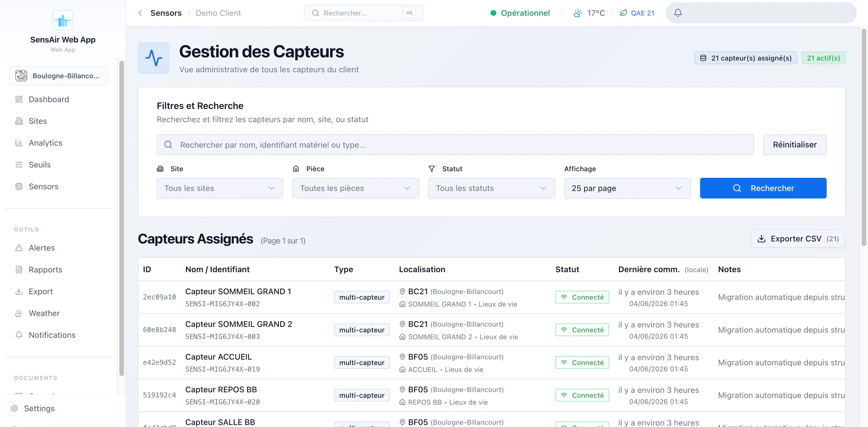Click the Réinitialiser button
Viewport: 868px width, 427px height.
(795, 145)
